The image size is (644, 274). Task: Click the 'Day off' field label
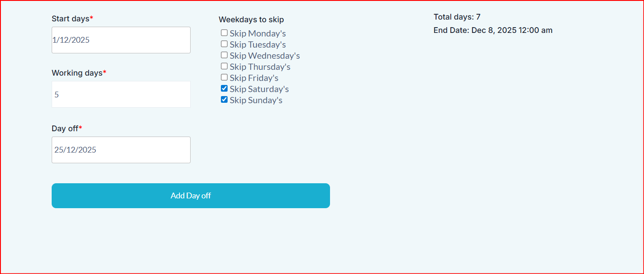(x=65, y=129)
